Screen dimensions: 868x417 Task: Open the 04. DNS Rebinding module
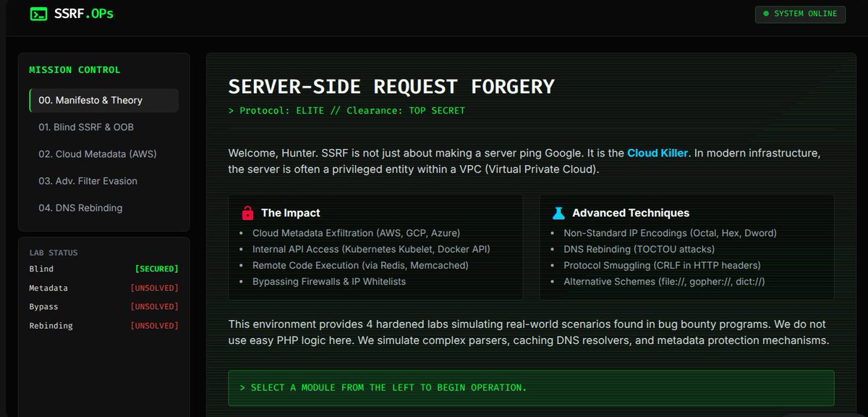click(103, 208)
